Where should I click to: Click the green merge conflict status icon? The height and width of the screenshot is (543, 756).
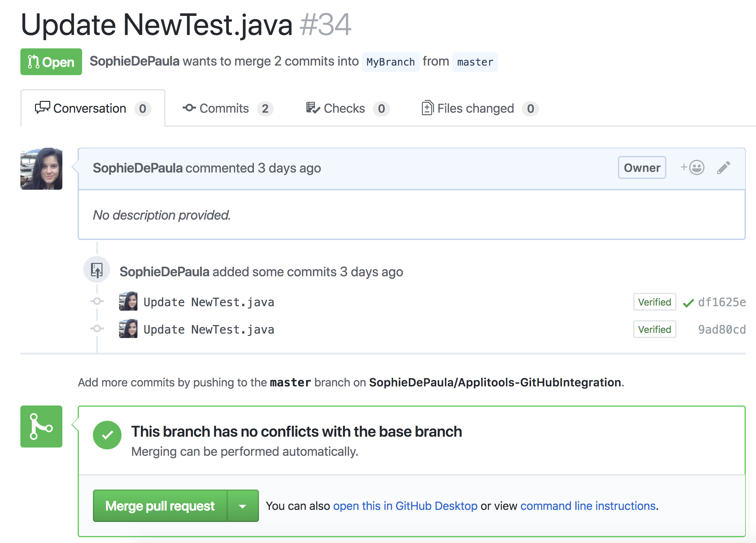[108, 434]
